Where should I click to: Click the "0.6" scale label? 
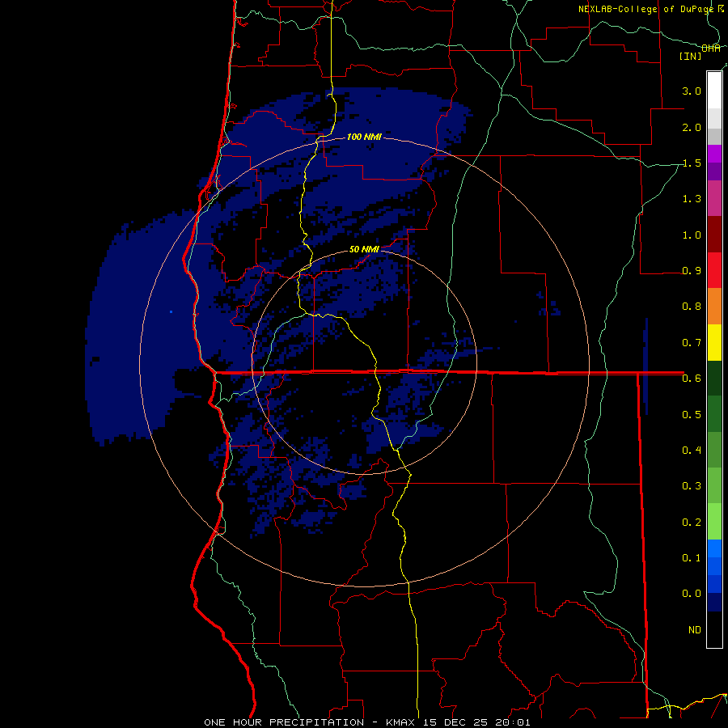point(692,379)
